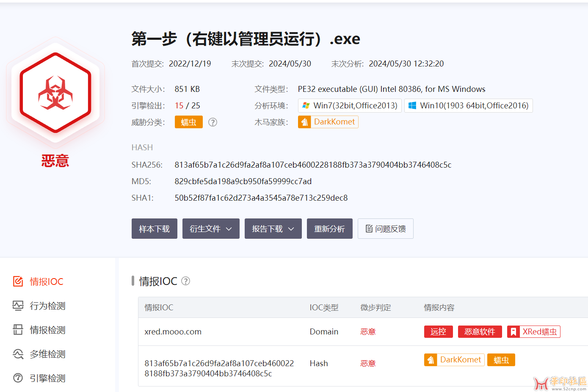
Task: Click the 远控 tag in xred.mooo.com row
Action: pyautogui.click(x=439, y=332)
